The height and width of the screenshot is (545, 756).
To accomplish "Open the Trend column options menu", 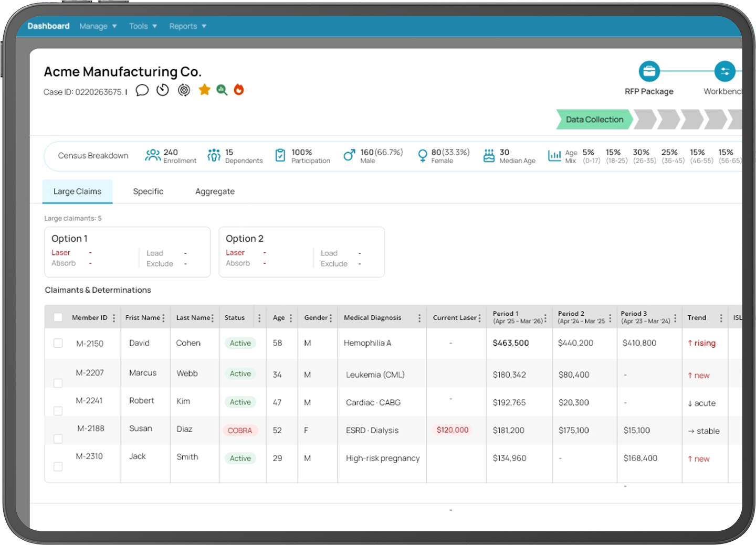I will [x=721, y=318].
